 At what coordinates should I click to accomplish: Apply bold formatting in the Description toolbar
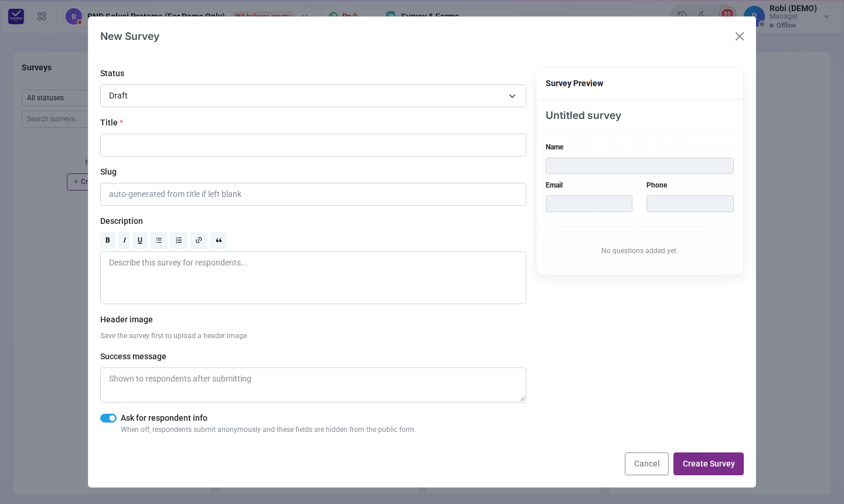point(108,240)
